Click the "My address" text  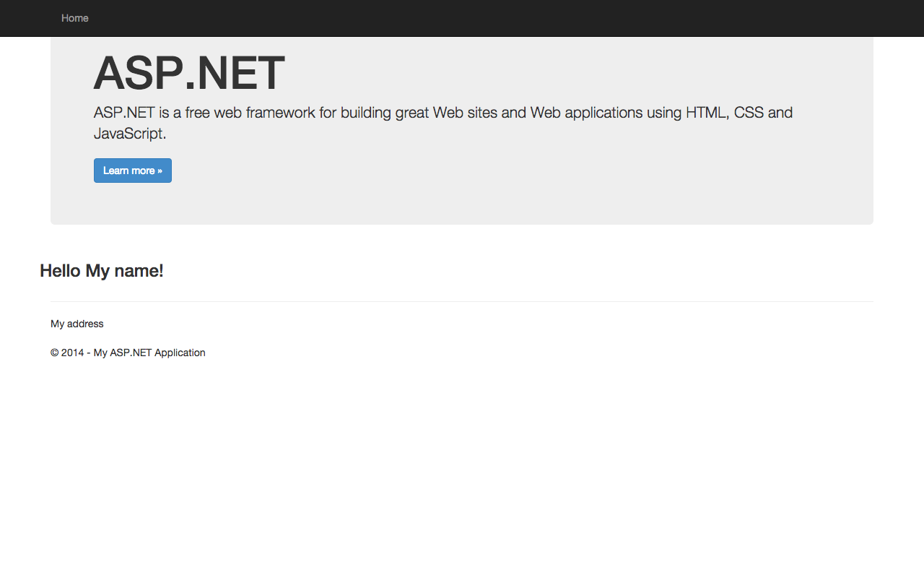[77, 324]
